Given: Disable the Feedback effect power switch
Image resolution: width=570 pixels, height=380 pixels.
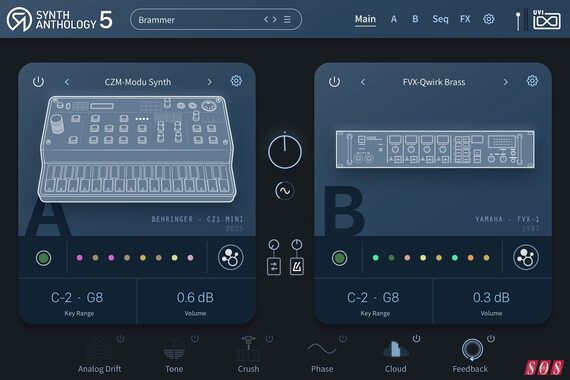Looking at the screenshot, I should pyautogui.click(x=491, y=339).
